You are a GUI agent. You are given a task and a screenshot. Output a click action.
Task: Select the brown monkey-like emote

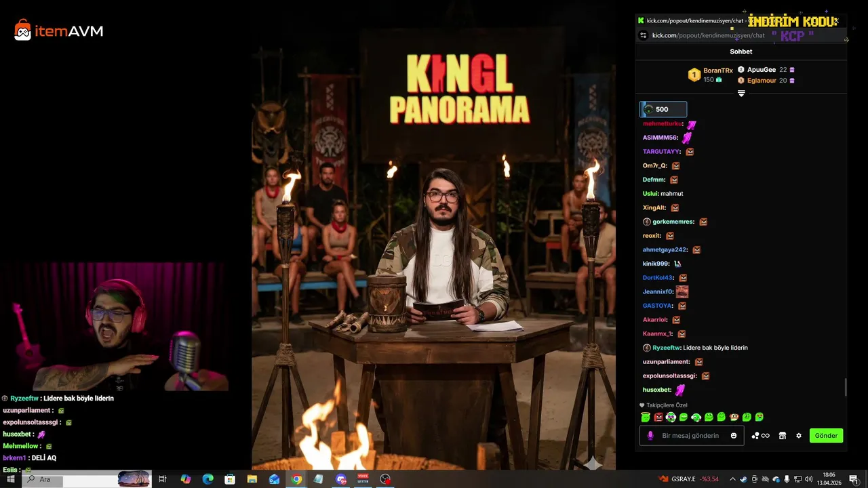point(734,417)
